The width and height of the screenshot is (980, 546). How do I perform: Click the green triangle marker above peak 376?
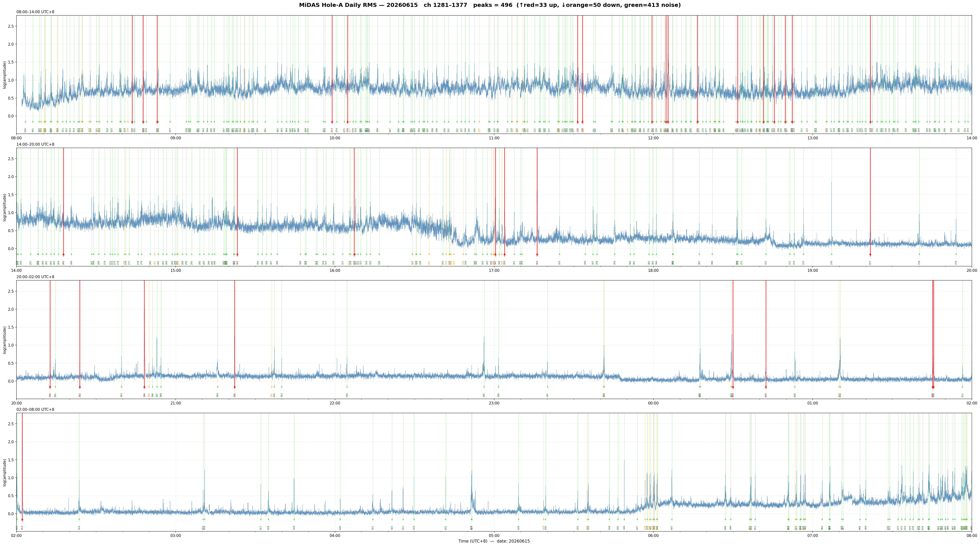point(832,254)
